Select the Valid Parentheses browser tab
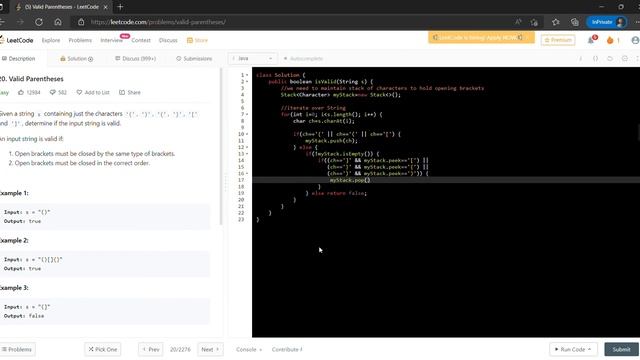Screen dimensions: 640x360 [x=61, y=7]
